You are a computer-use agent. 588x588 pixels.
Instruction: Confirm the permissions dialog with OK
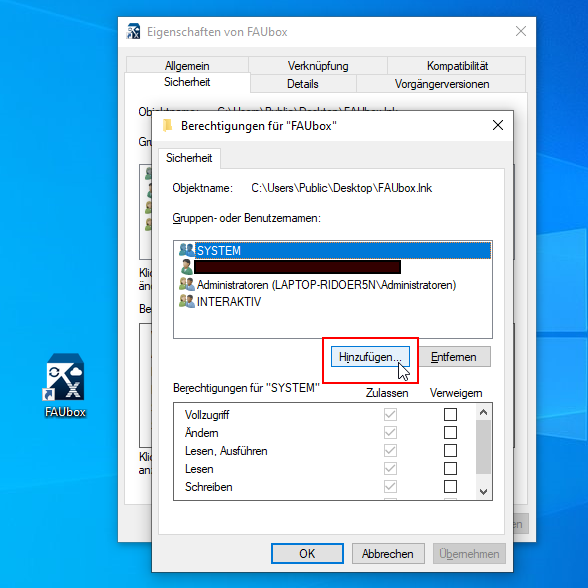(x=307, y=554)
